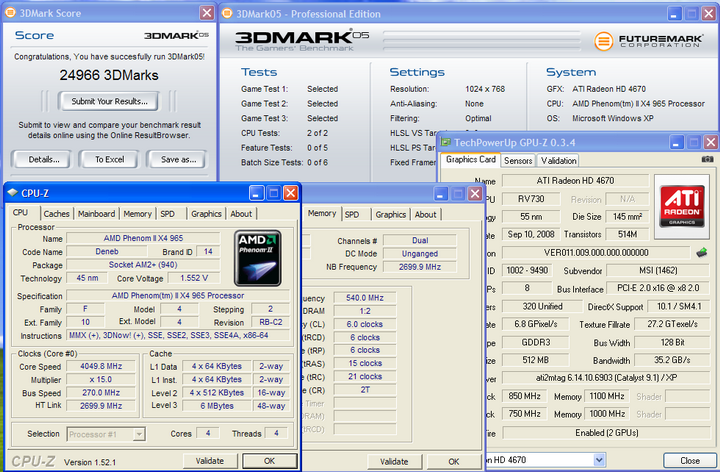
Task: Click the Command Rate 2T value
Action: (x=365, y=389)
